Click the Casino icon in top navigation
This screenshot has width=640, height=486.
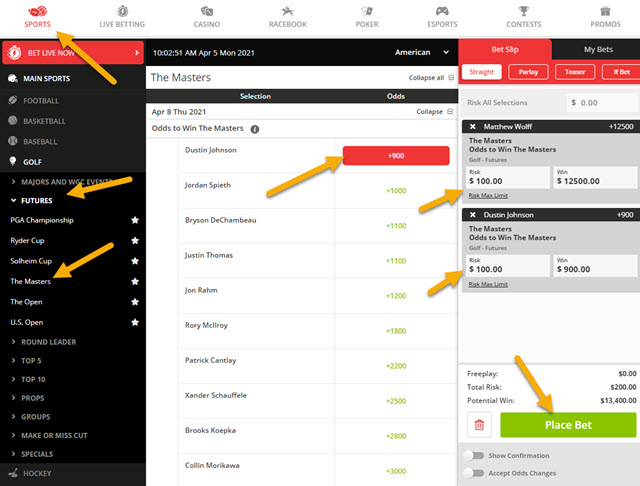click(x=205, y=11)
